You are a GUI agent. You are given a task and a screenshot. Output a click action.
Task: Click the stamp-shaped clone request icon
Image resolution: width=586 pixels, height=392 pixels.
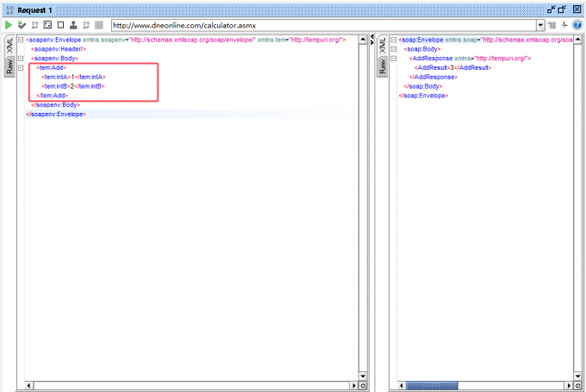(x=73, y=25)
